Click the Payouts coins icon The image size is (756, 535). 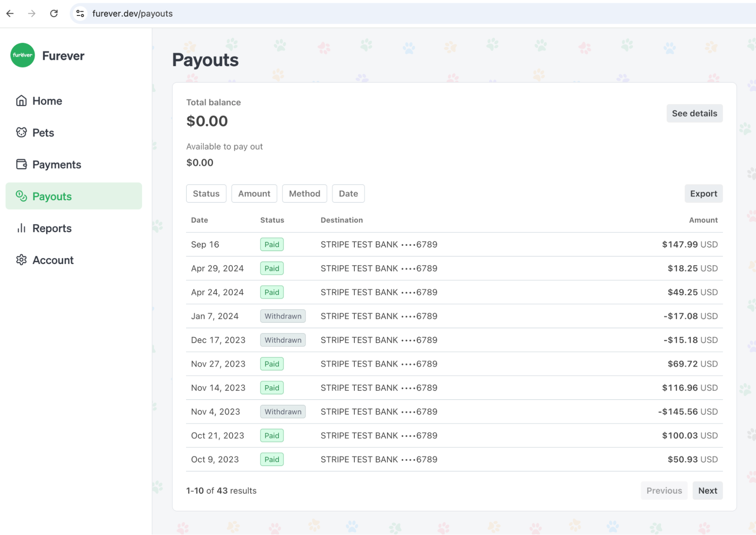coord(21,196)
